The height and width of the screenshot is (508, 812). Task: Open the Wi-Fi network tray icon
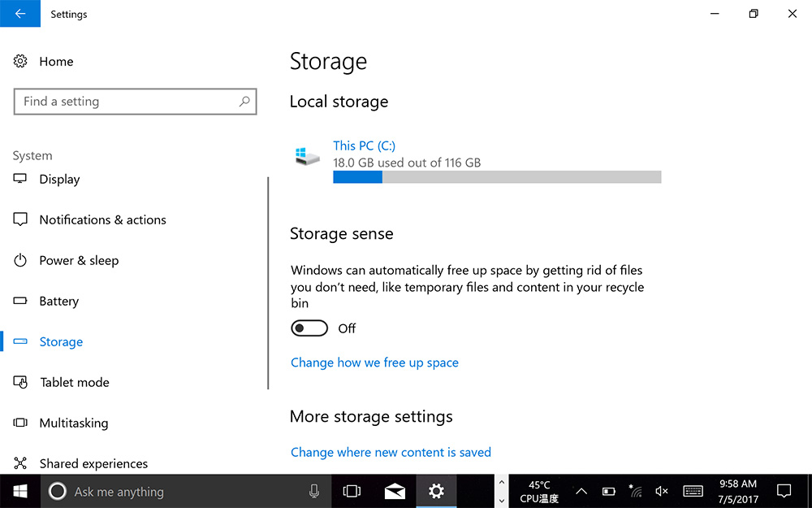636,491
